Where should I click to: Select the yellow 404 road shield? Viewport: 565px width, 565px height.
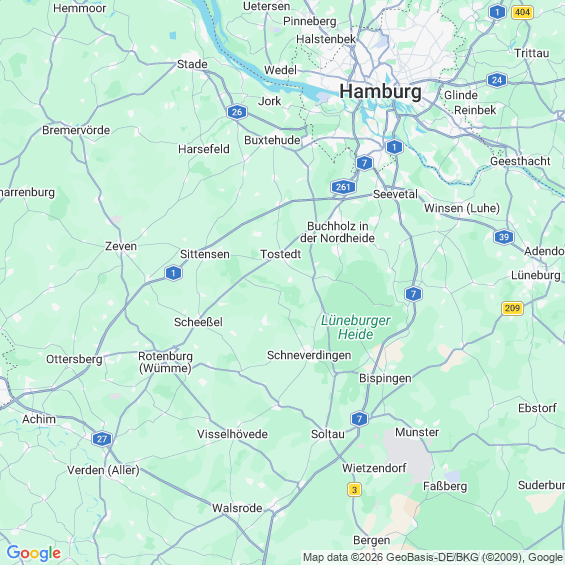(x=522, y=12)
